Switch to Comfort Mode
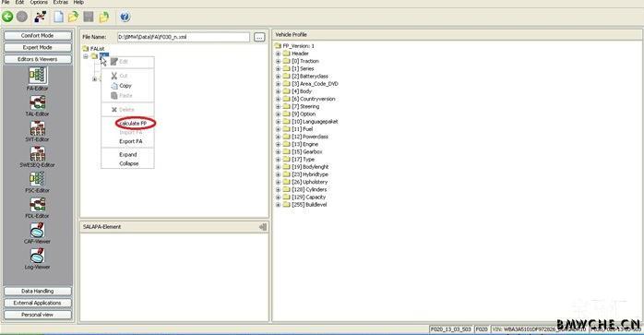 click(x=38, y=36)
